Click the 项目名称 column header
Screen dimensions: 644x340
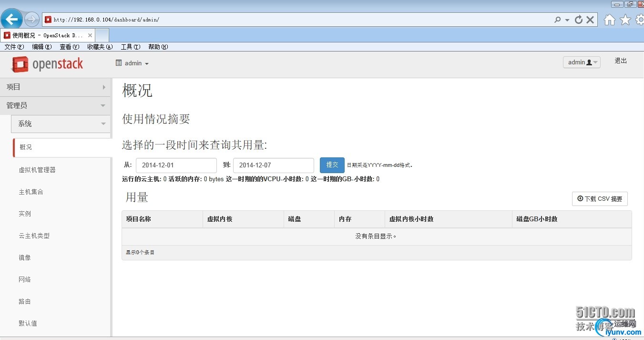pos(162,219)
